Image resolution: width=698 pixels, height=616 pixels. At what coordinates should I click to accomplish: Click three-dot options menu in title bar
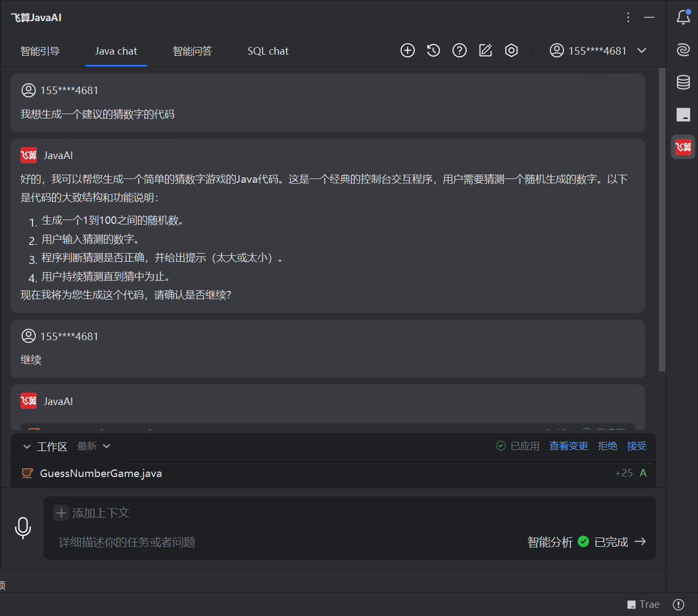pyautogui.click(x=628, y=17)
